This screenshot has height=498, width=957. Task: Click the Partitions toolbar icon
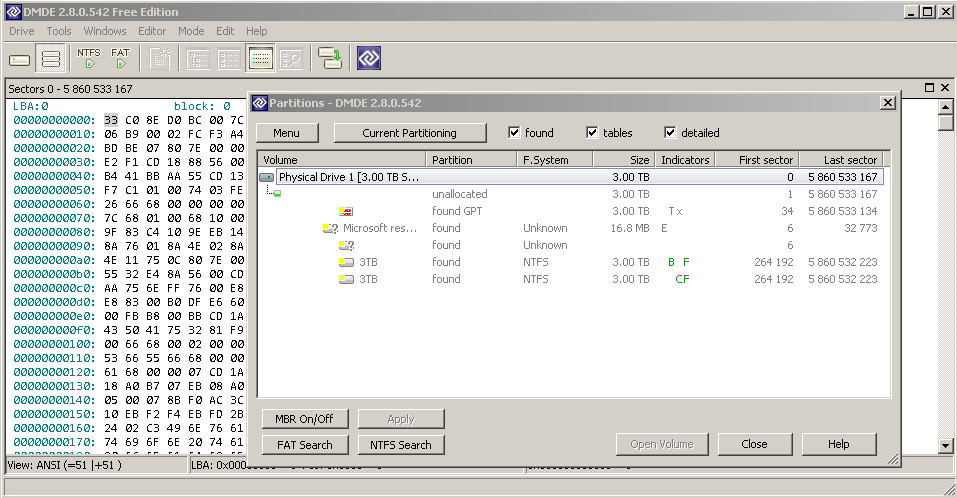click(x=51, y=59)
